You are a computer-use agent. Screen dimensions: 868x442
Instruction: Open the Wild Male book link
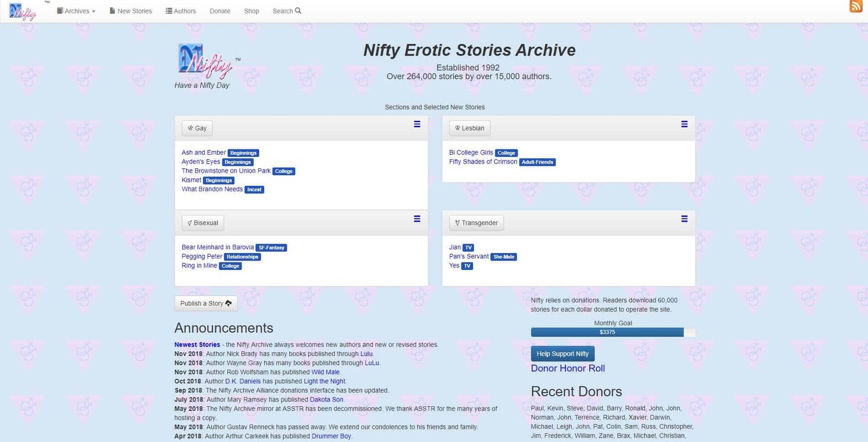click(x=325, y=372)
